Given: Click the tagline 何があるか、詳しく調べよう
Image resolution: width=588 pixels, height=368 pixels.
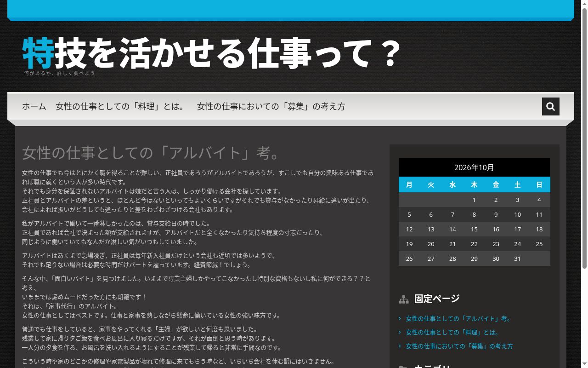Looking at the screenshot, I should tap(59, 73).
